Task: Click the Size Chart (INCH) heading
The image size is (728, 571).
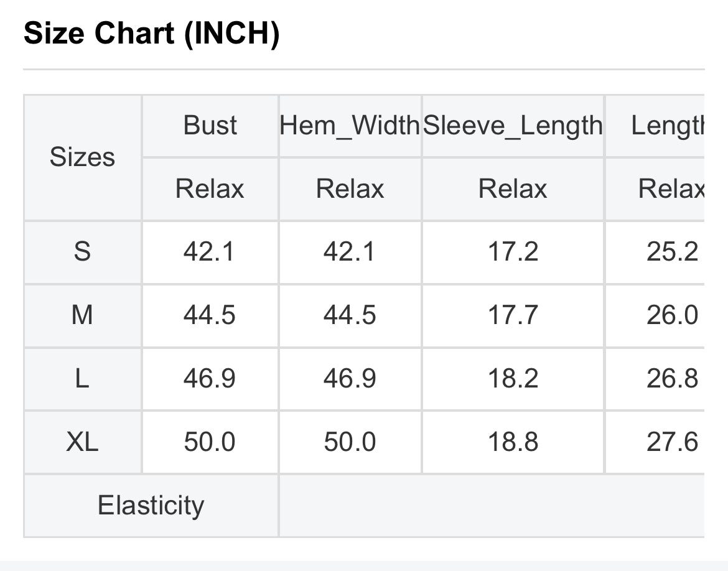Action: pos(151,34)
